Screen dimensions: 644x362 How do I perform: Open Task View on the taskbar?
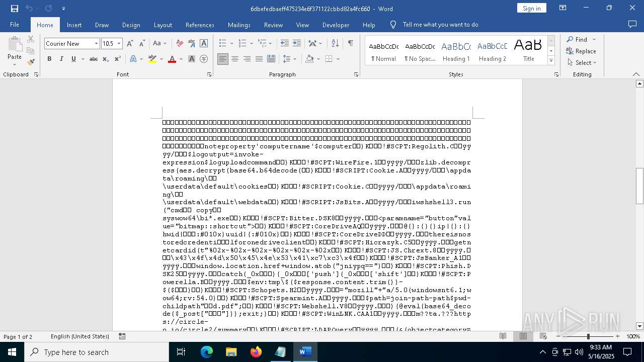coord(181,352)
